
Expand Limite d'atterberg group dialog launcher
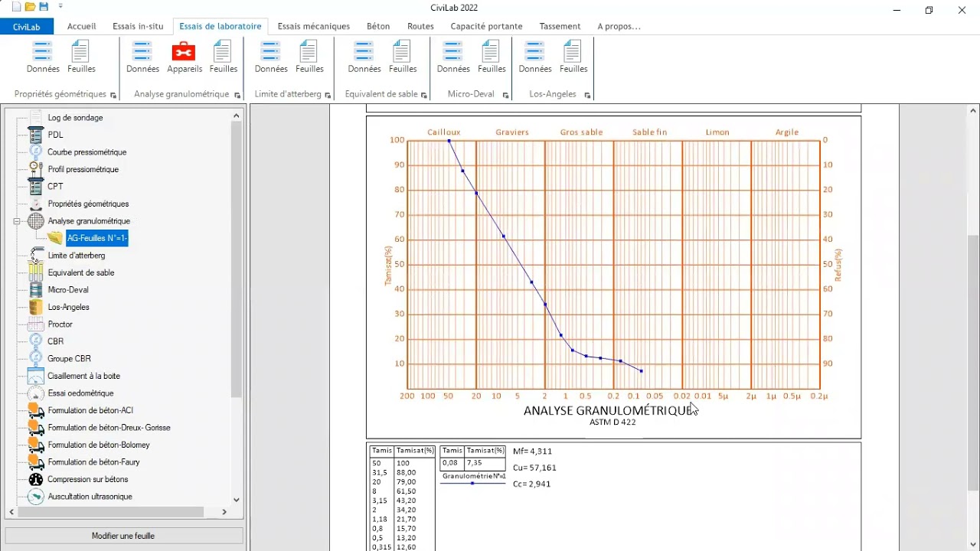coord(328,95)
